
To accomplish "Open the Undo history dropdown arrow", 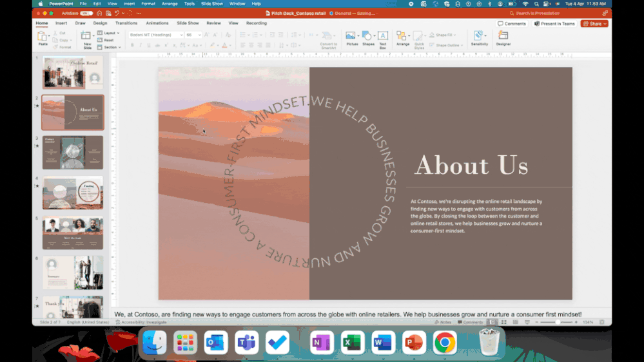I will pos(122,13).
